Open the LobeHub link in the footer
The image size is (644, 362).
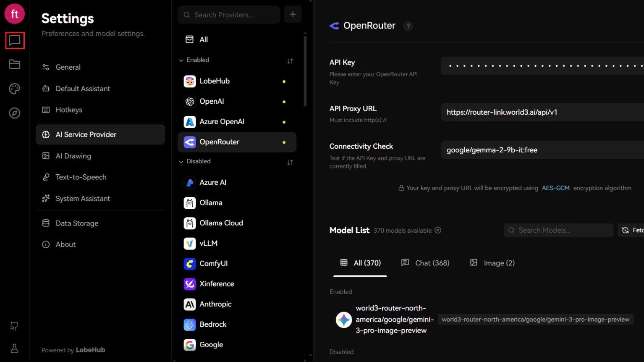[90, 350]
